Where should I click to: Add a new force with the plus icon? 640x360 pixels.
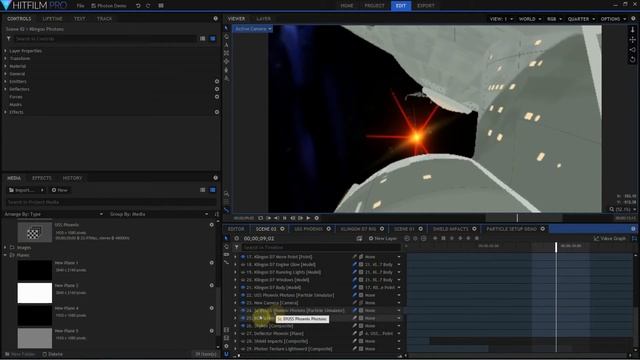[217, 97]
